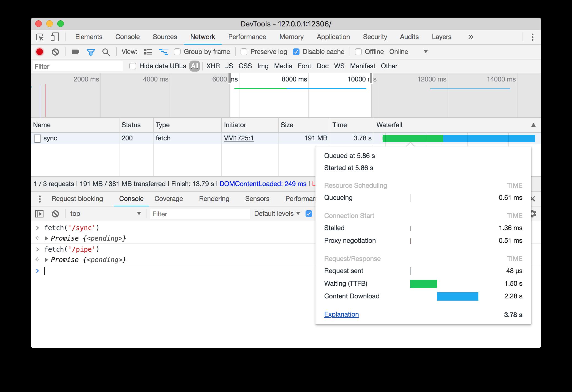Toggle the Preserve log checkbox
The image size is (572, 392).
click(243, 52)
